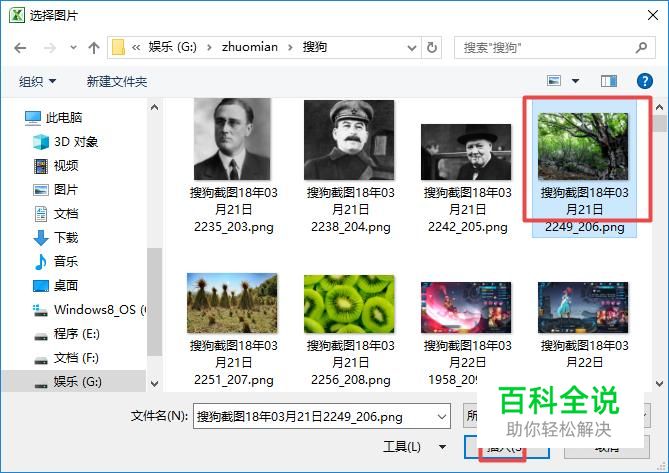
Task: Open the view options dropdown arrow
Action: tap(576, 81)
